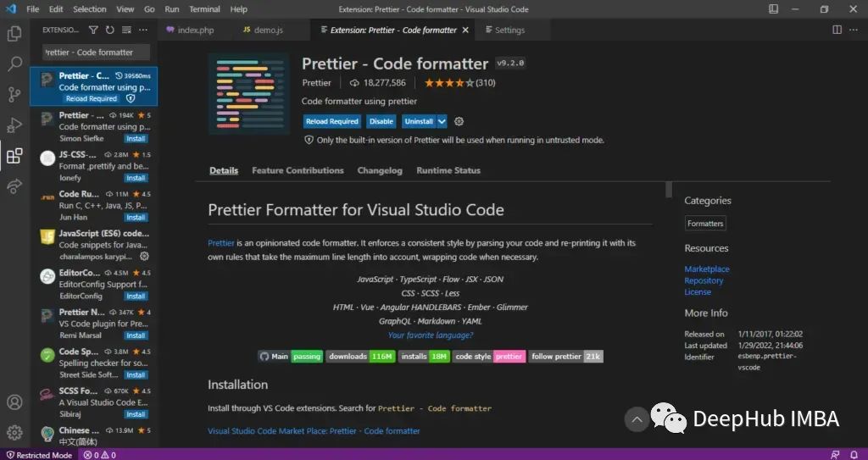Switch to the demo.js editor tab

[x=269, y=30]
